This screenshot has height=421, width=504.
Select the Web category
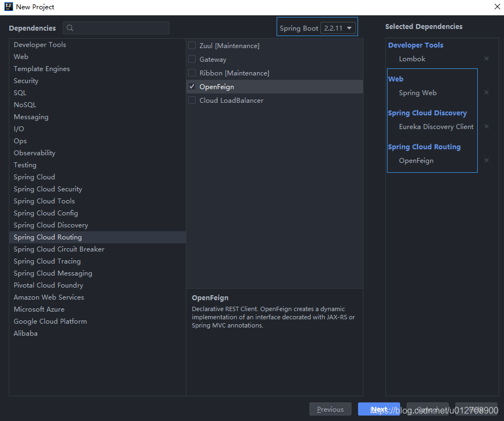pos(97,56)
